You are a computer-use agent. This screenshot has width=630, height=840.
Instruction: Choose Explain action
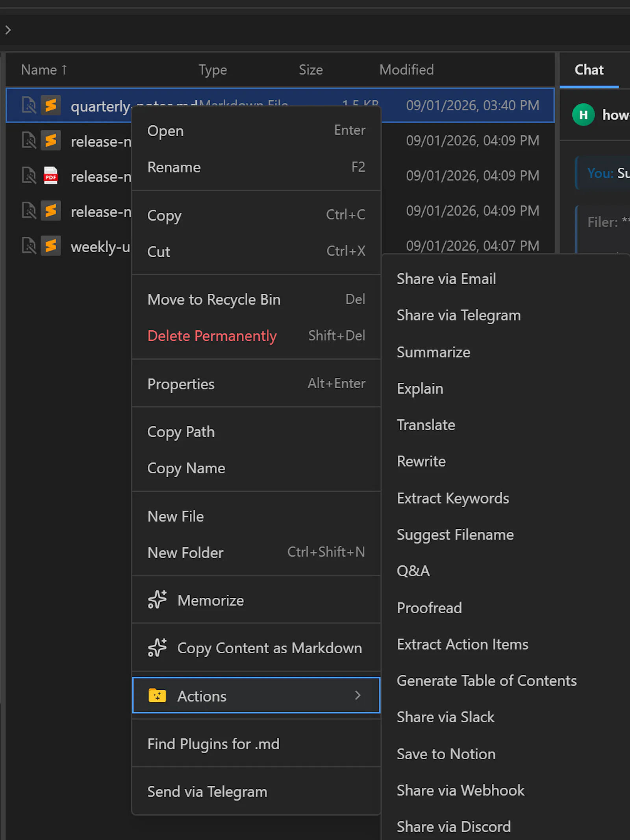tap(506, 389)
